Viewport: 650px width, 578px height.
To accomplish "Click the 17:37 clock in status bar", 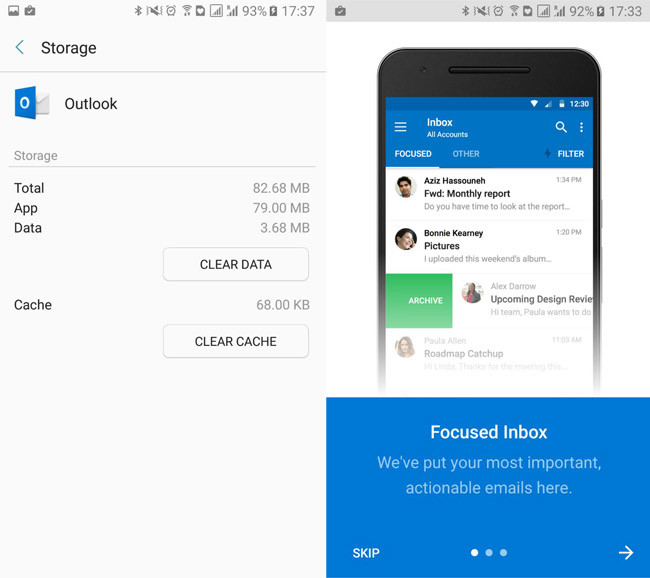I will [298, 11].
